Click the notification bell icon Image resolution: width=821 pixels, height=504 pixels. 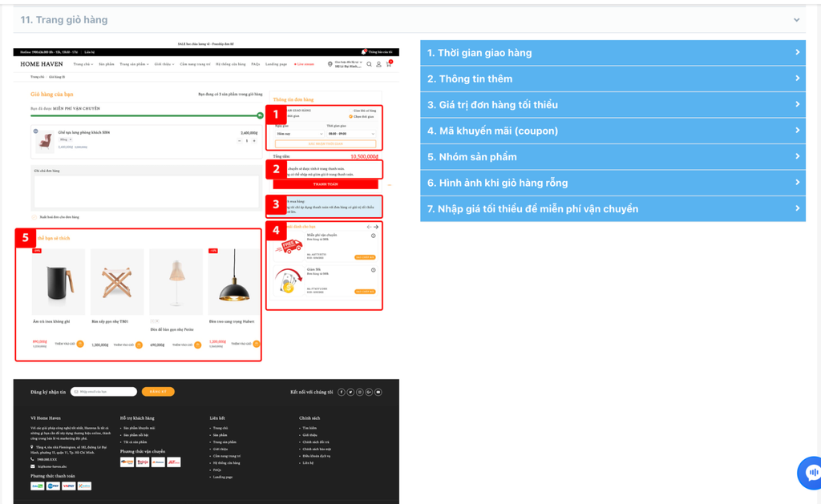[x=363, y=51]
